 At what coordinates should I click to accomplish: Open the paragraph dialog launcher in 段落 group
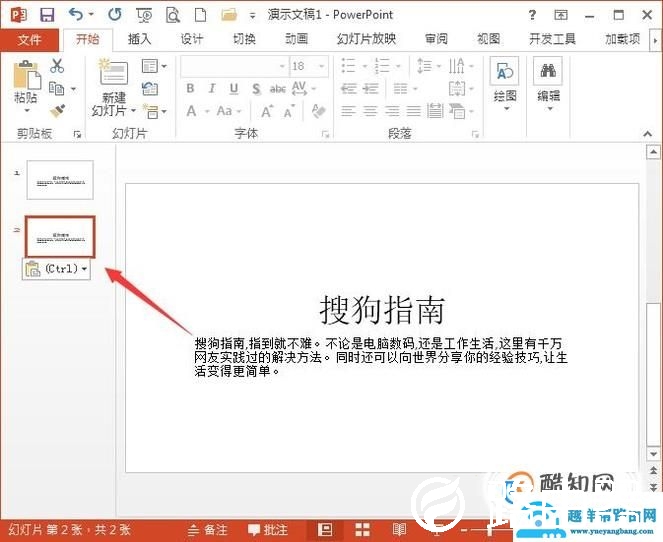[475, 134]
